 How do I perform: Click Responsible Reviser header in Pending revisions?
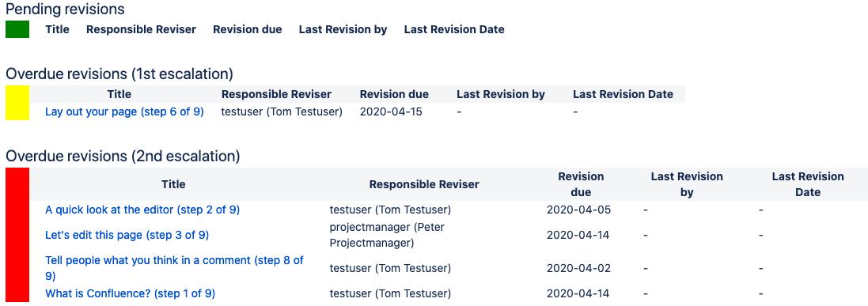click(x=141, y=29)
